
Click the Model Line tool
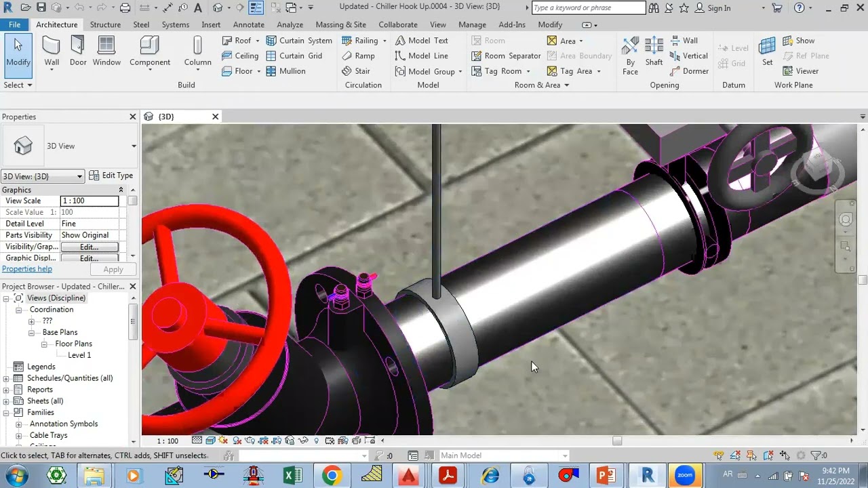pyautogui.click(x=421, y=56)
